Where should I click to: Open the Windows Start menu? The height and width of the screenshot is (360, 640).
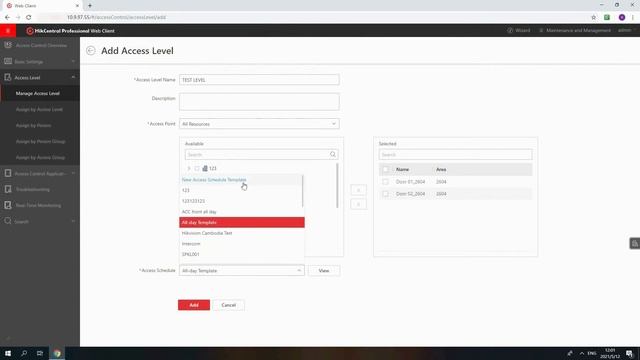click(8, 353)
